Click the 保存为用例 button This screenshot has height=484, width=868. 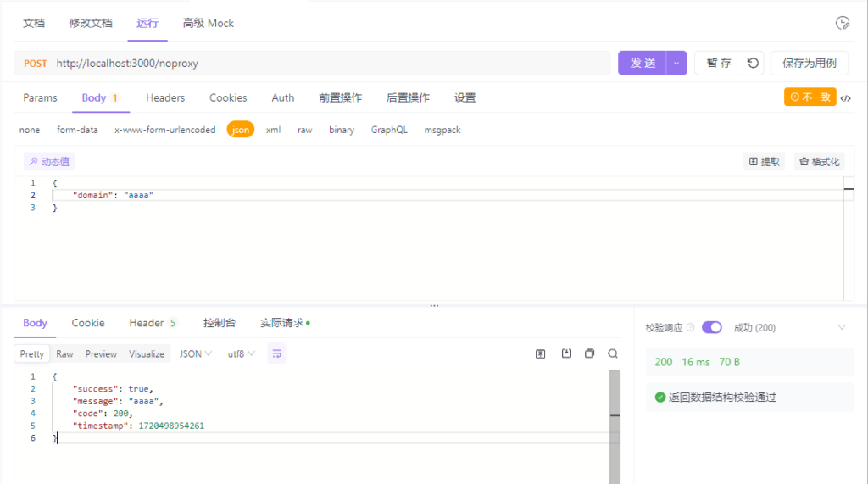[x=809, y=64]
